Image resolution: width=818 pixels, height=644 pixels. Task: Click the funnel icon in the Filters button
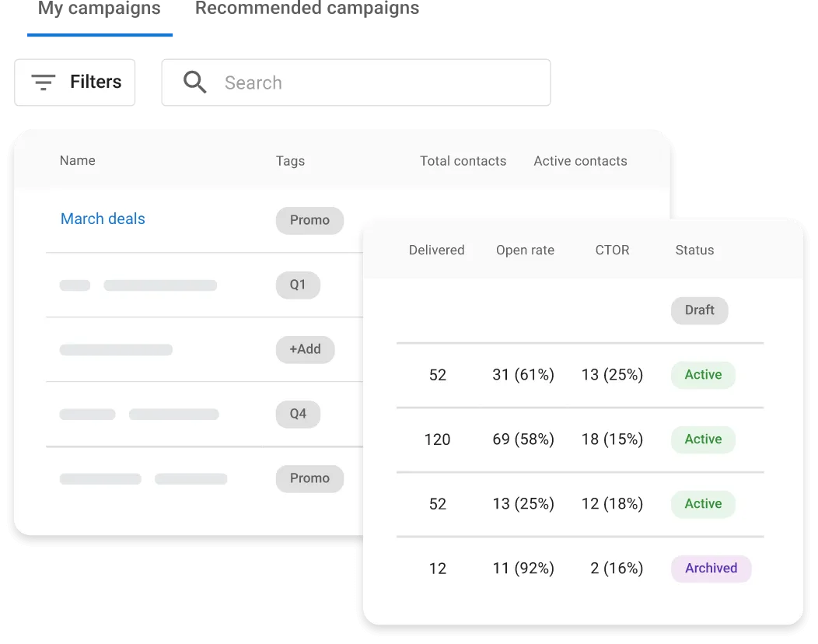point(43,82)
